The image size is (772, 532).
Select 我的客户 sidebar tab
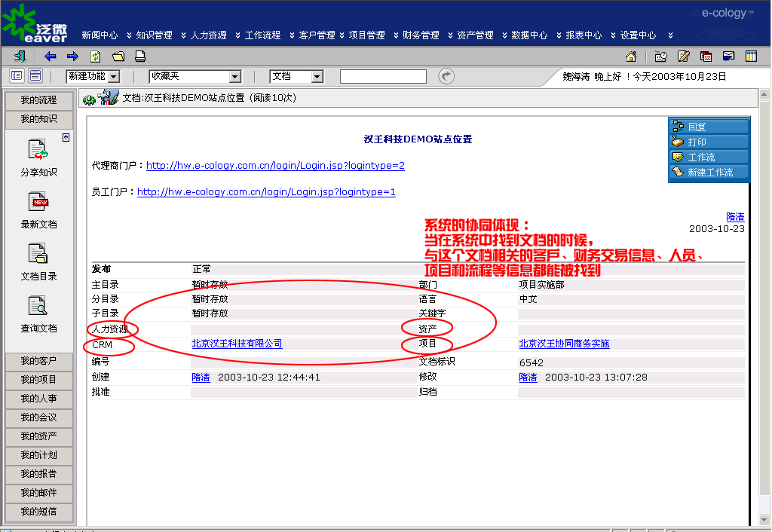click(39, 361)
